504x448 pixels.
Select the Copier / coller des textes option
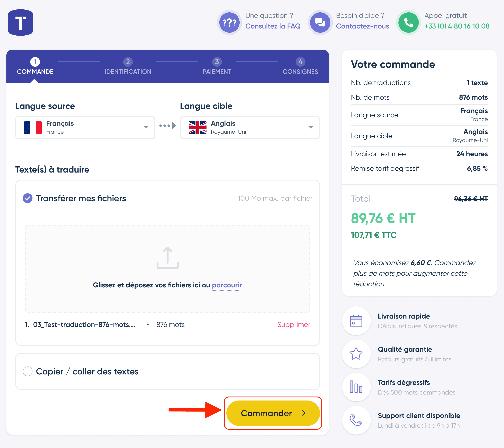click(28, 371)
